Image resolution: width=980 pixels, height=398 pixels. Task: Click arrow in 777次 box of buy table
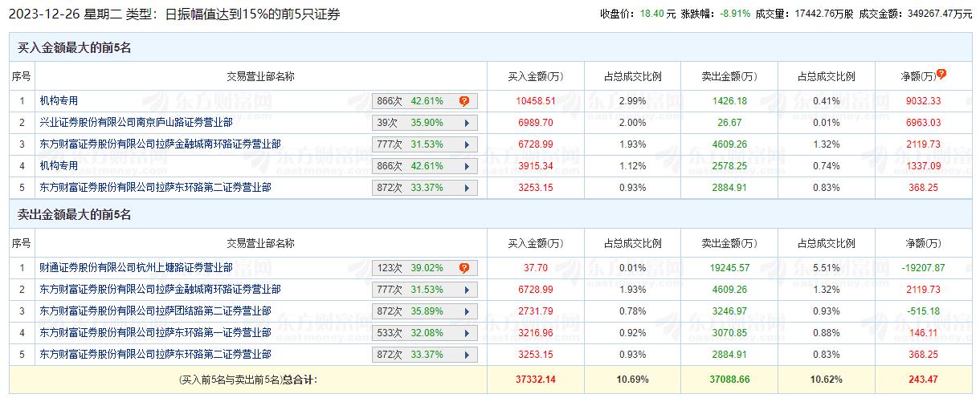(465, 144)
